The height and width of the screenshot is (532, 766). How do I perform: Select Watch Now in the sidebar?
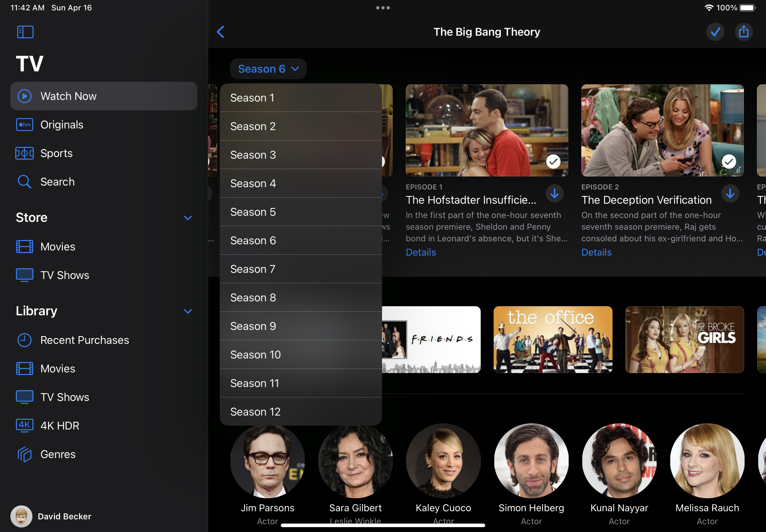pos(104,96)
